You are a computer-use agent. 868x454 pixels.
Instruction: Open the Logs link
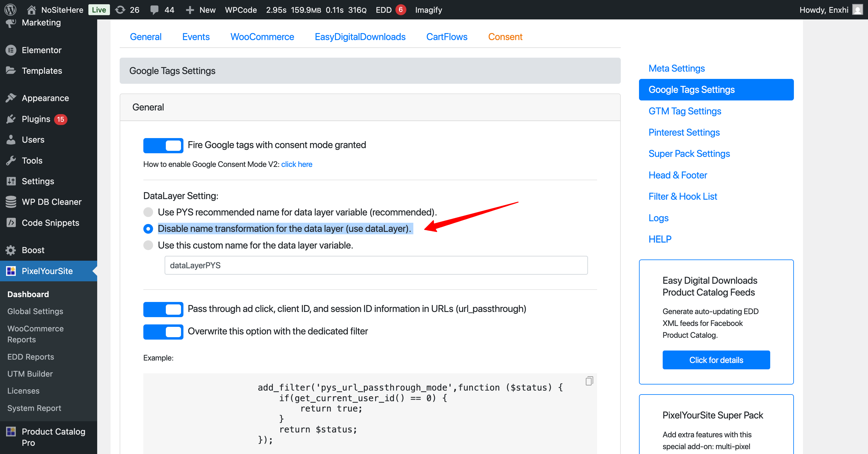pos(658,218)
